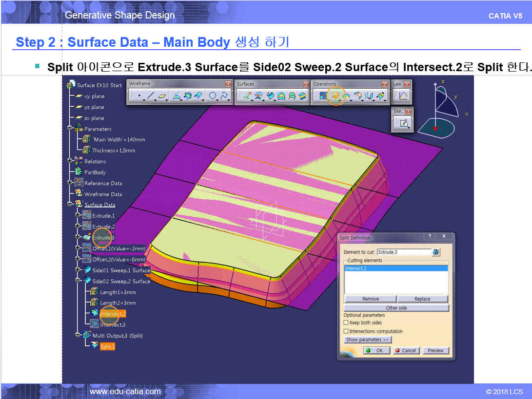Enable the Keep both sides checkbox

click(x=346, y=323)
